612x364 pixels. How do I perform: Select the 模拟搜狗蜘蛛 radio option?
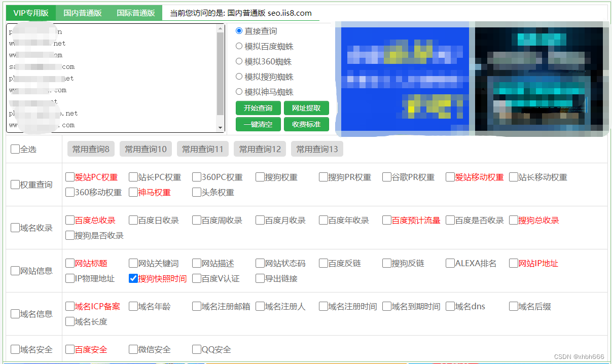(239, 77)
